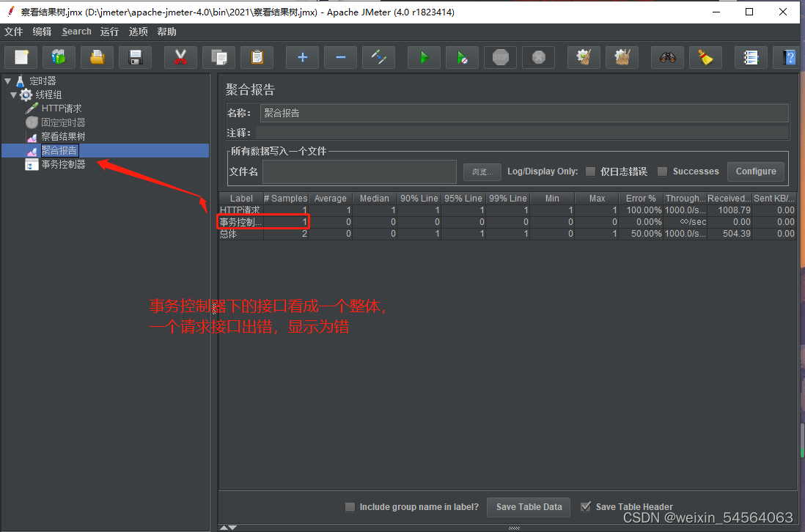Screen dimensions: 805x532
Task: Open the Function Helper list icon
Action: [751, 57]
